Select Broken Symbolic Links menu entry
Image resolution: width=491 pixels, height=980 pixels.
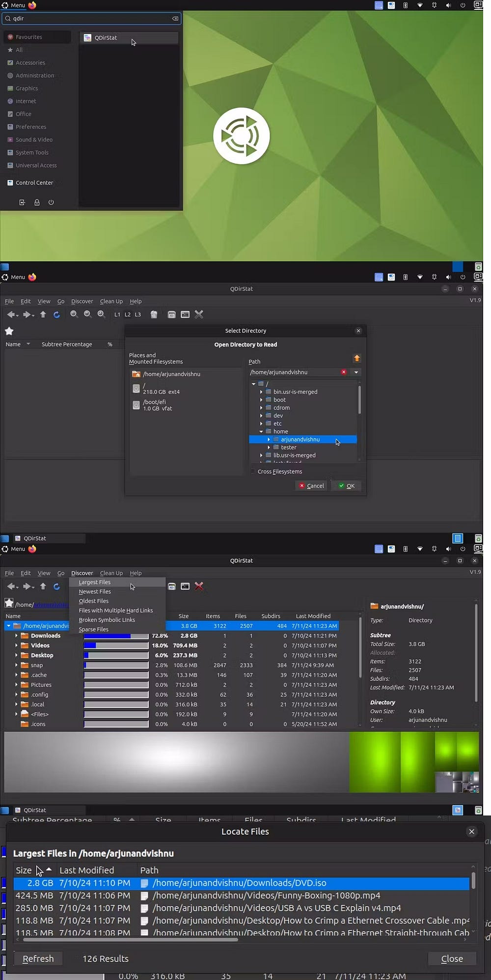tap(117, 620)
